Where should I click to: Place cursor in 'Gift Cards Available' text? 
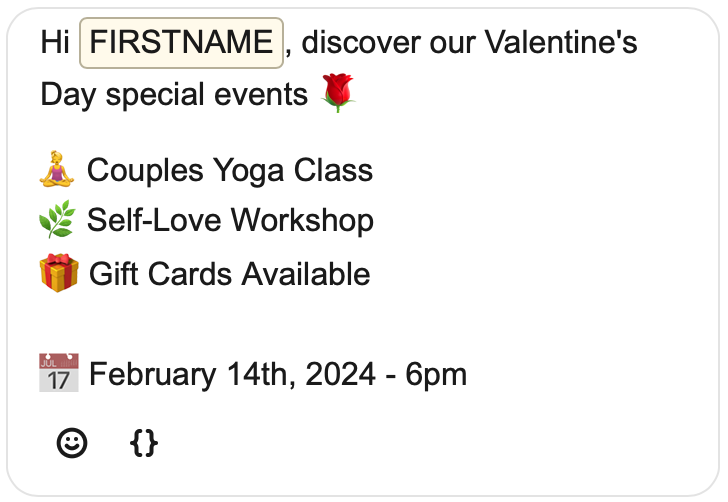(x=230, y=274)
